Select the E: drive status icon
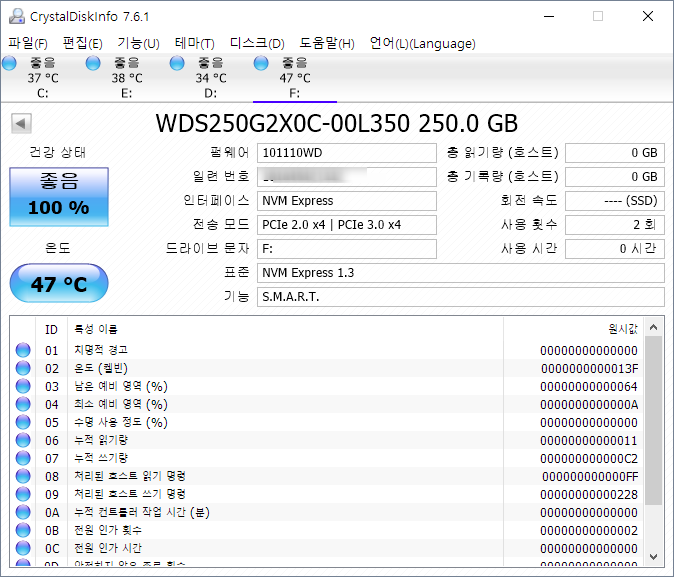The width and height of the screenshot is (674, 577). click(94, 64)
